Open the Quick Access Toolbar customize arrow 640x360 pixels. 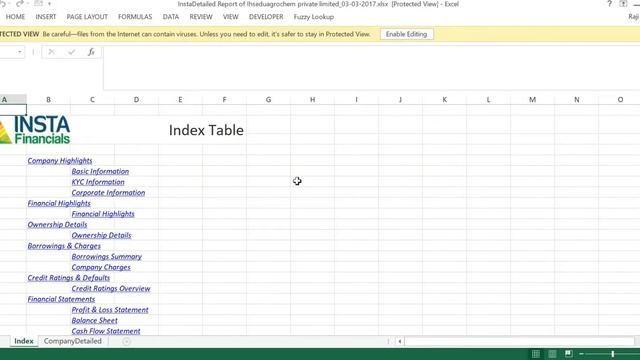pos(49,4)
